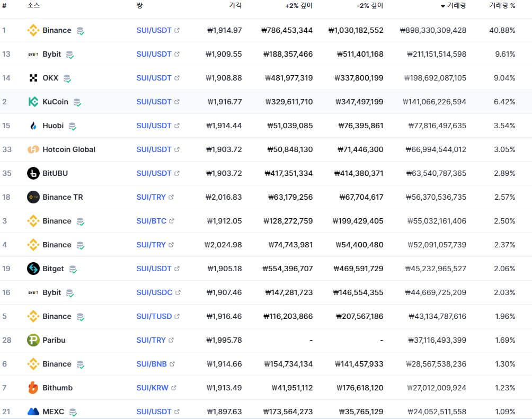Sort by the -2% 깊이 column header

(370, 5)
